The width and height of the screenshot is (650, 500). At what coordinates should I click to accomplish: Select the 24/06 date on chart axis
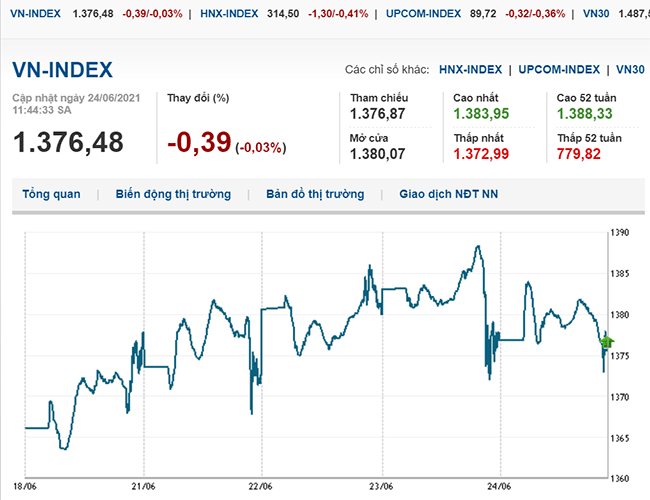[498, 486]
